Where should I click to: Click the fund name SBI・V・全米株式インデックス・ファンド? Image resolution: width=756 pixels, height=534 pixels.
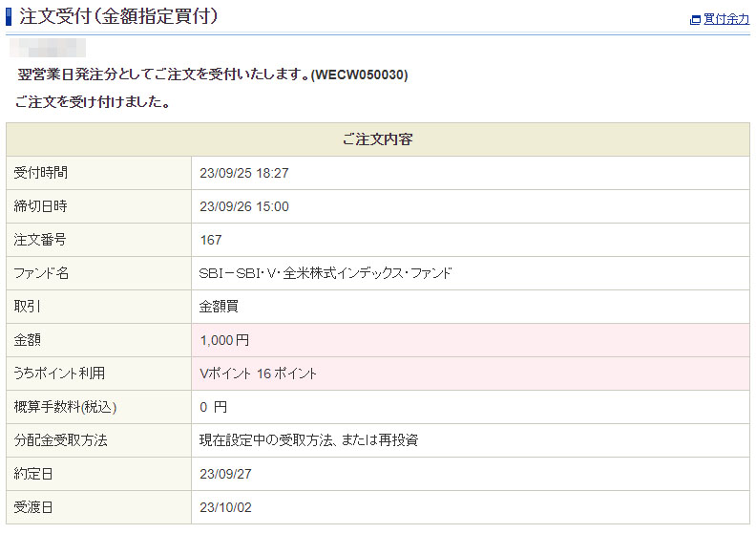coord(325,273)
